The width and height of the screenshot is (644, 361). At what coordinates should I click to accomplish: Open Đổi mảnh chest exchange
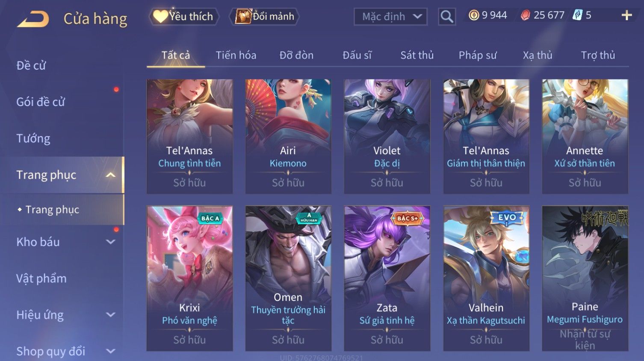coord(265,17)
